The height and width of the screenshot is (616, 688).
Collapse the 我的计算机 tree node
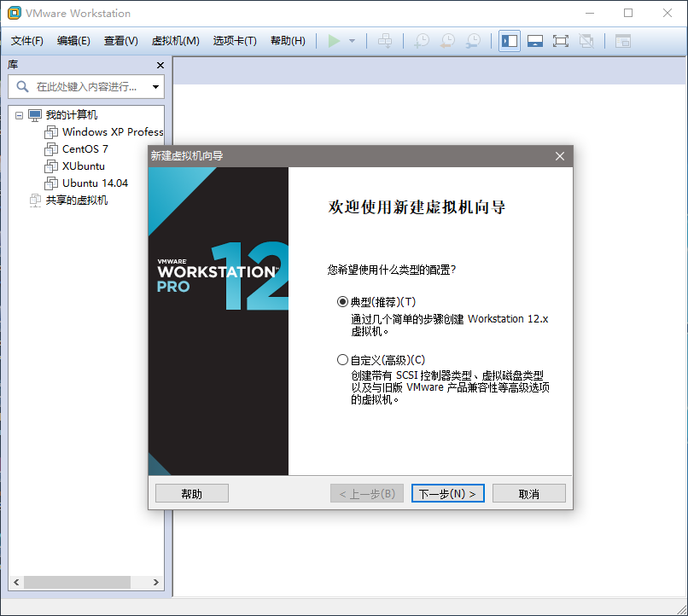(x=19, y=115)
